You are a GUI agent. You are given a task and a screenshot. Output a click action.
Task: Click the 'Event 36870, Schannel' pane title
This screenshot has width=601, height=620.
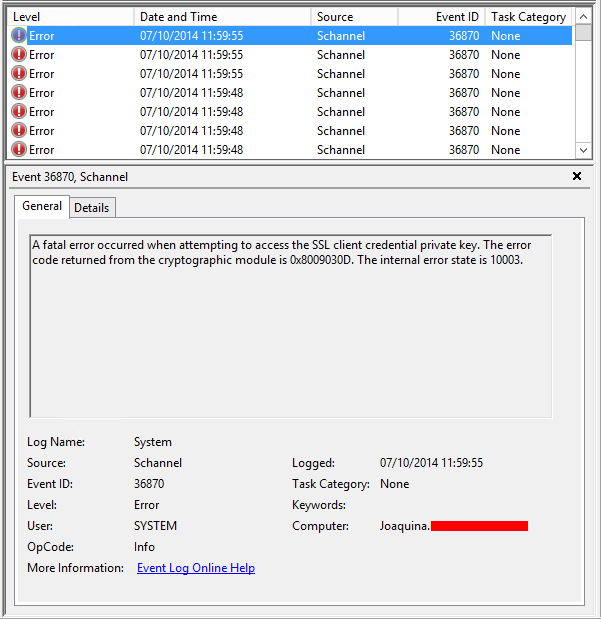[70, 177]
